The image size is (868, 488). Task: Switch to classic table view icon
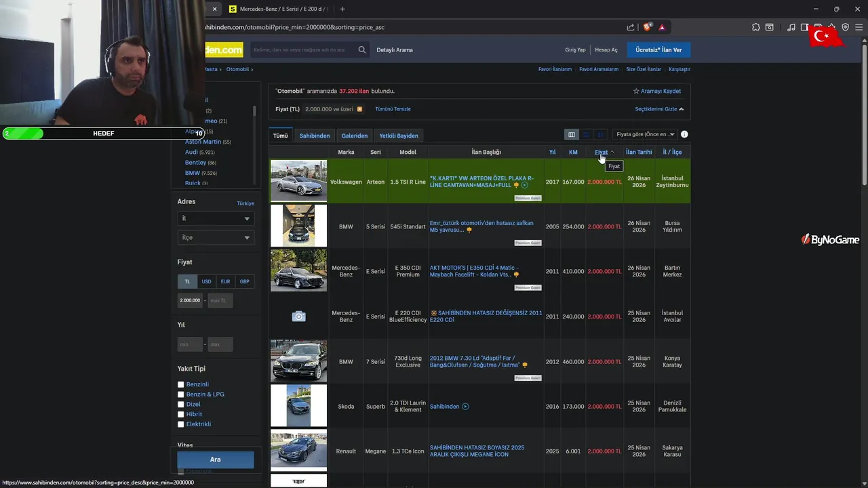(x=572, y=134)
